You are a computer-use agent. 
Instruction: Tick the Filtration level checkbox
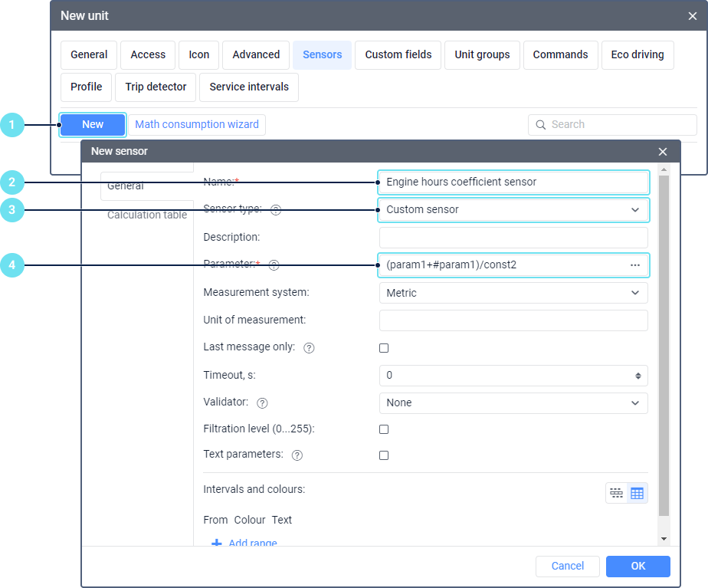tap(384, 429)
